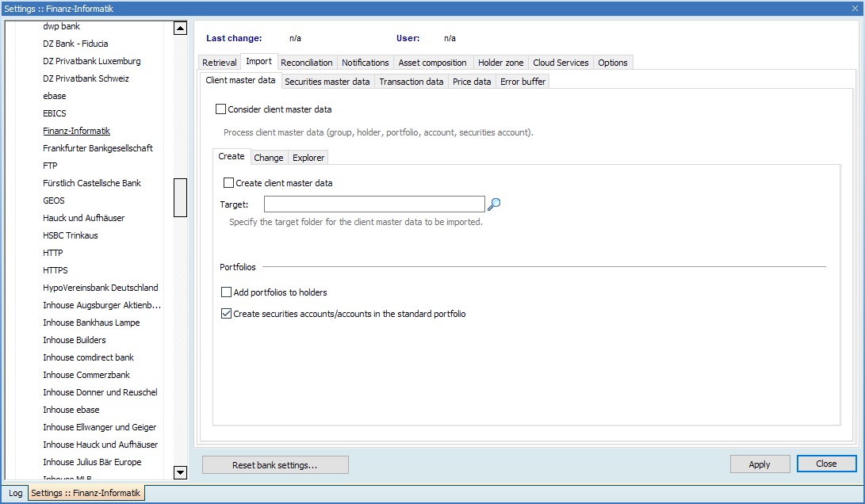Go to the Error buffer sub-tab
This screenshot has height=504, width=865.
522,82
